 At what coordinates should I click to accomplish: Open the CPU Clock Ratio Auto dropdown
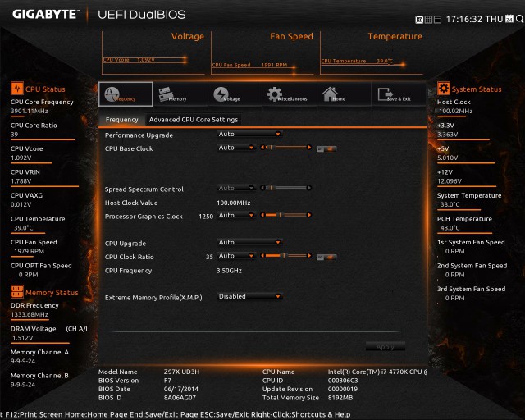[236, 256]
